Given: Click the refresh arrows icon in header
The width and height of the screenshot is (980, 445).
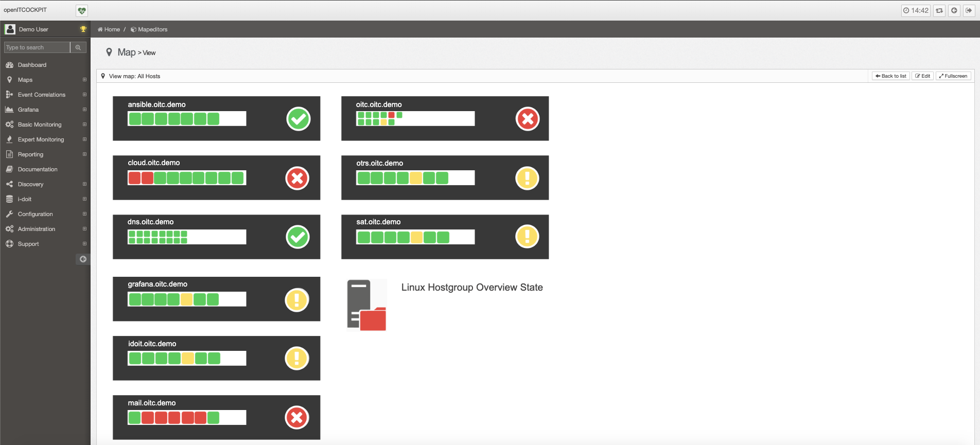Looking at the screenshot, I should [x=939, y=10].
